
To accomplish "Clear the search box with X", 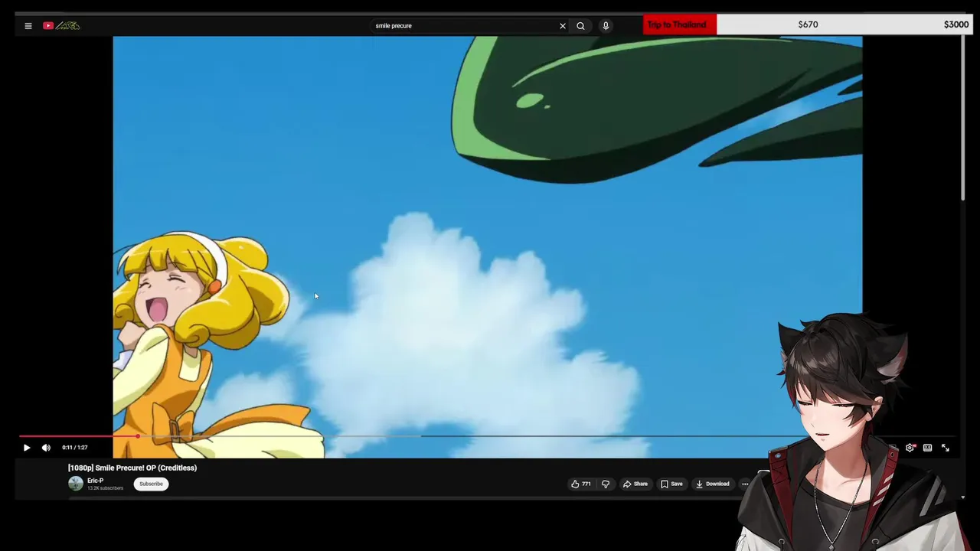I will pyautogui.click(x=563, y=26).
